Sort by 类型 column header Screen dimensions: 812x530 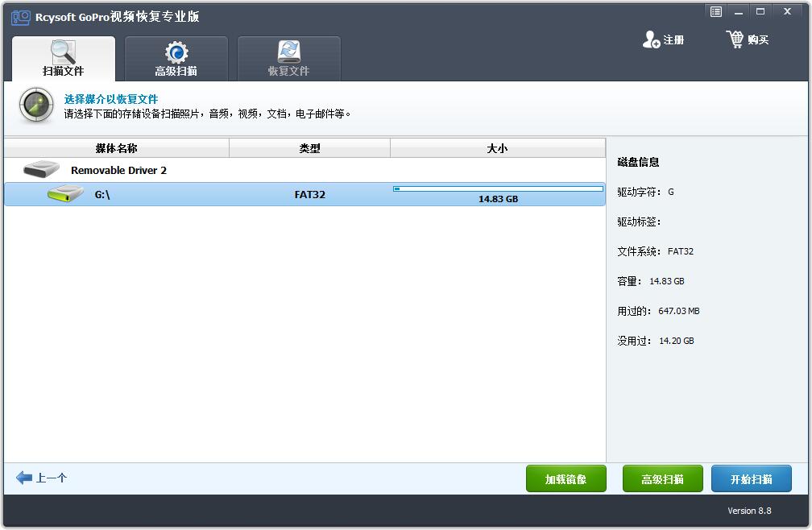pyautogui.click(x=309, y=148)
